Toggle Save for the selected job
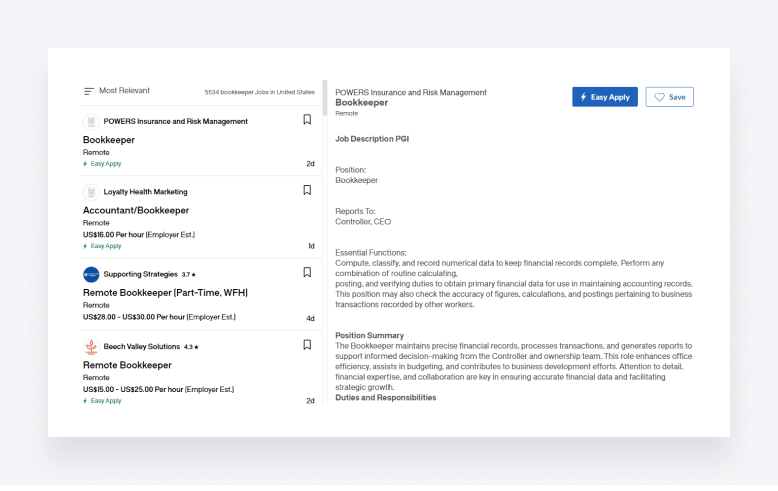This screenshot has height=491, width=778. click(x=669, y=97)
